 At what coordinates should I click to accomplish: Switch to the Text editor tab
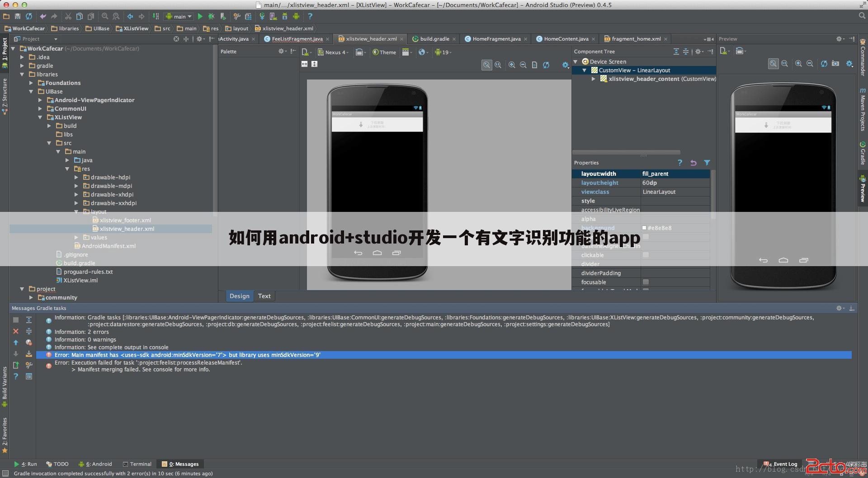click(x=264, y=296)
